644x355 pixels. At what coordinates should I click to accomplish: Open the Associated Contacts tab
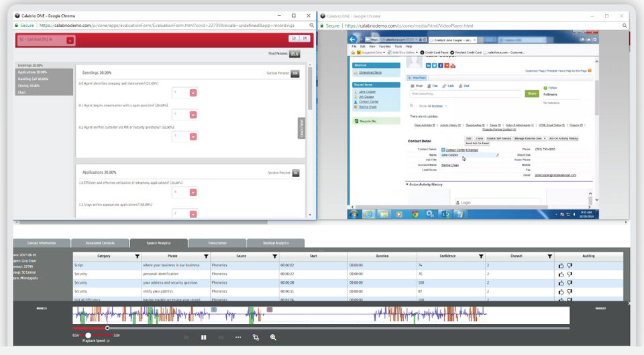click(x=100, y=243)
